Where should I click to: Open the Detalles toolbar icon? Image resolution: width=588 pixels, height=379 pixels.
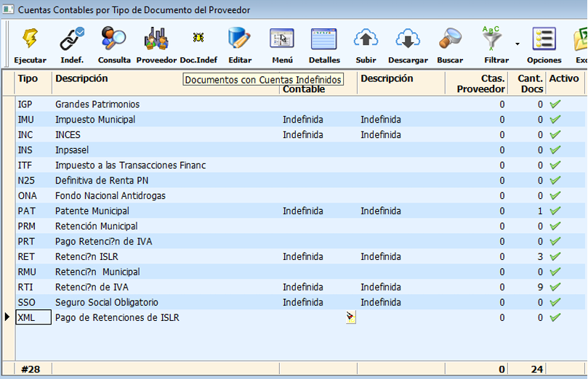[324, 39]
